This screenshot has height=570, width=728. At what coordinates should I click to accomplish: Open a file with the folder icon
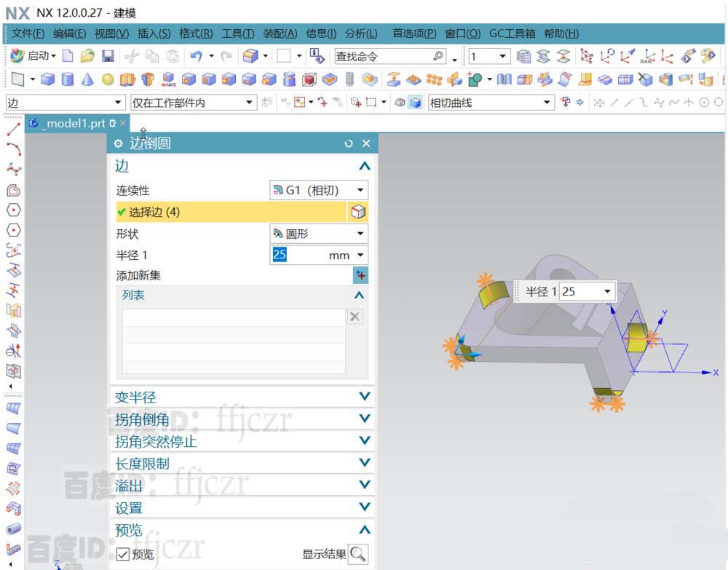point(87,57)
